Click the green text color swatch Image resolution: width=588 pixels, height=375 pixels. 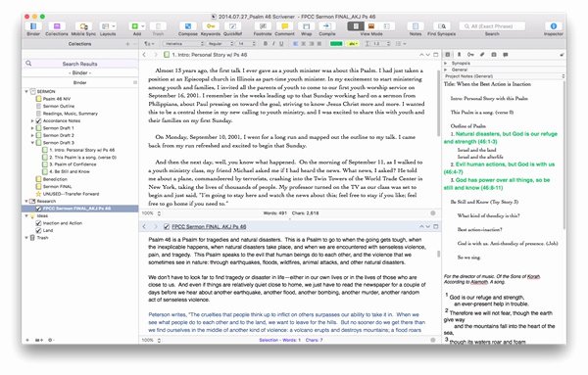tap(336, 44)
